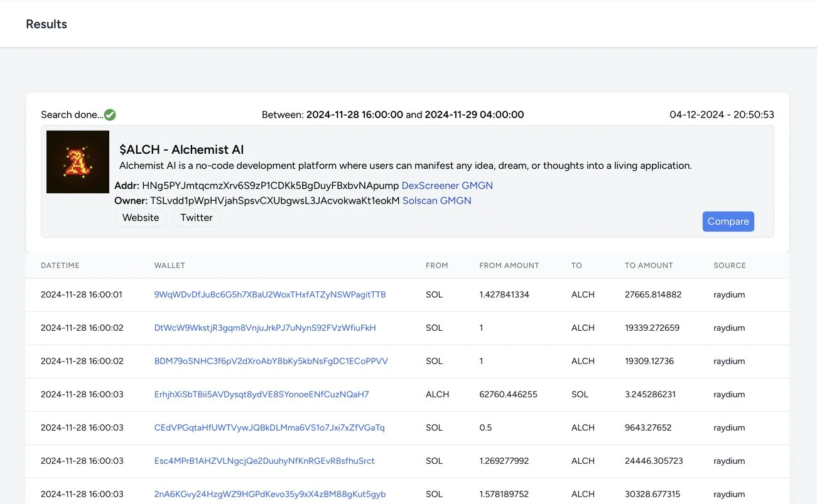The height and width of the screenshot is (504, 817).
Task: Open the Alchemist AI token logo thumbnail
Action: tap(78, 162)
